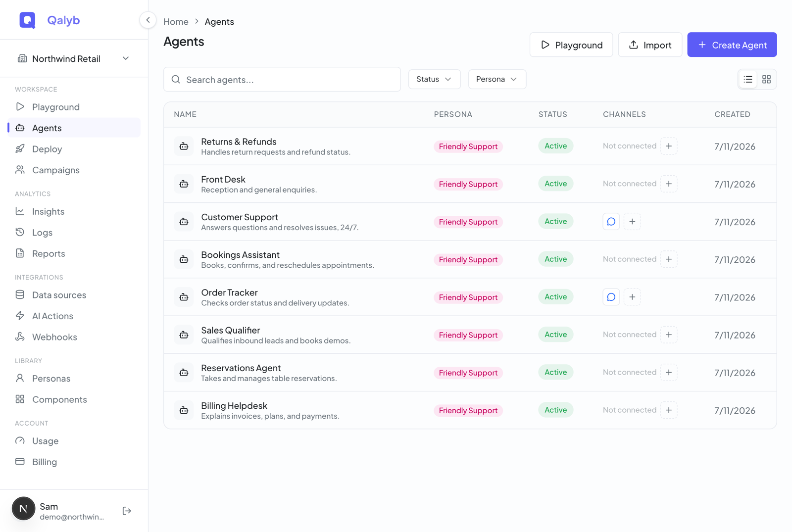Screen dimensions: 792x532
Task: Click the Qalyb logo icon
Action: click(27, 20)
